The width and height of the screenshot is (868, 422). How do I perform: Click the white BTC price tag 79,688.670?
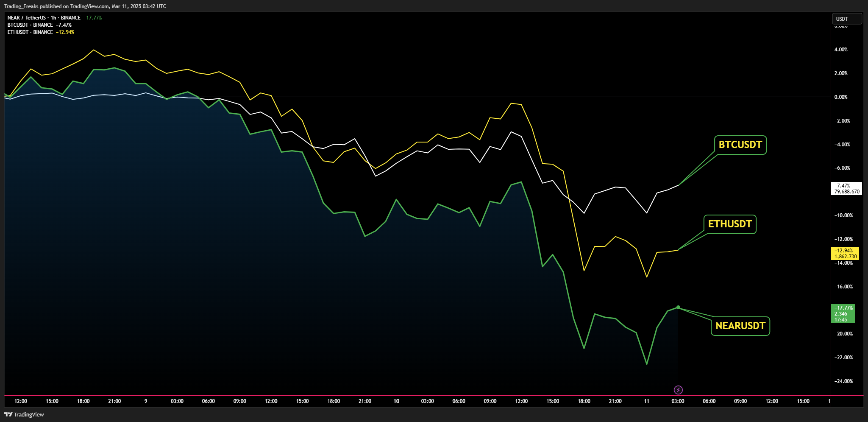pos(847,188)
